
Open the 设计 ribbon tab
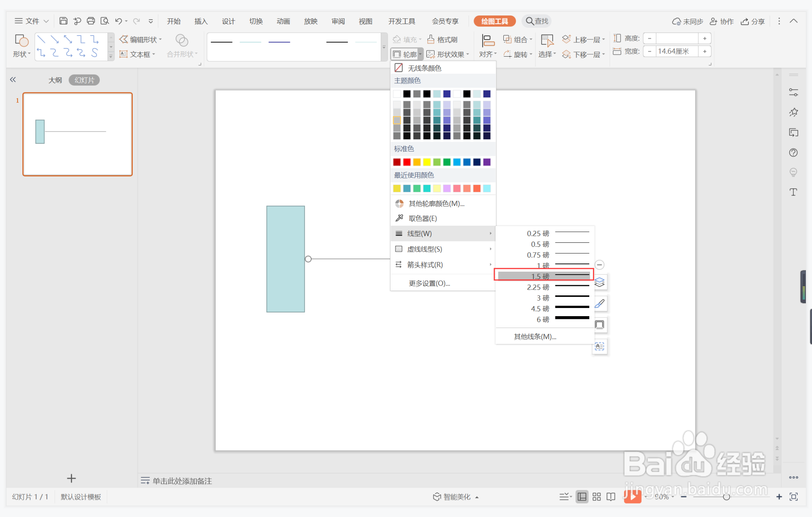[228, 21]
